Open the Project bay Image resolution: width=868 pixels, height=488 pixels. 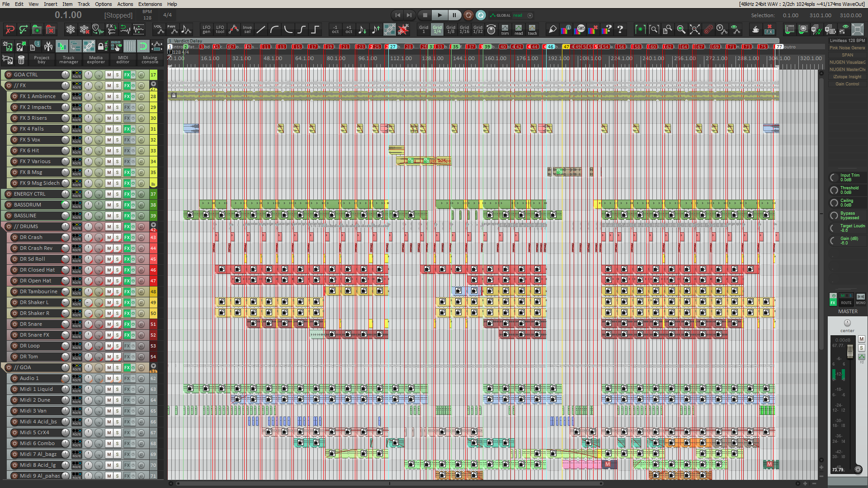point(42,60)
